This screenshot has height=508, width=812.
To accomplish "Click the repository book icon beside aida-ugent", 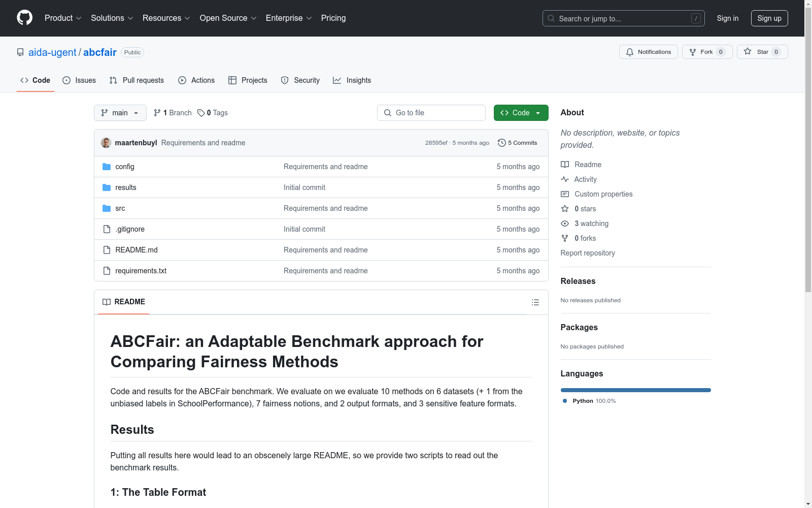I will [x=20, y=52].
